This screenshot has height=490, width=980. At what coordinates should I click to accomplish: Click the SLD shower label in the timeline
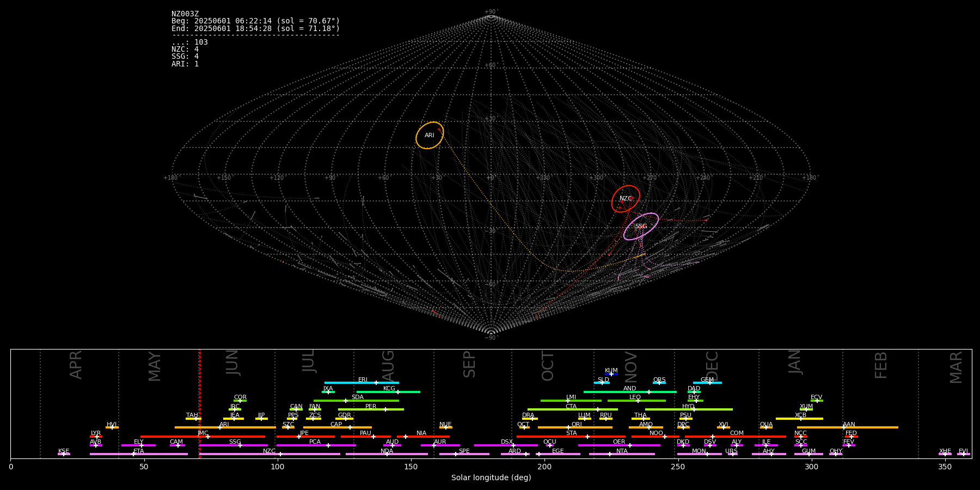(x=603, y=380)
